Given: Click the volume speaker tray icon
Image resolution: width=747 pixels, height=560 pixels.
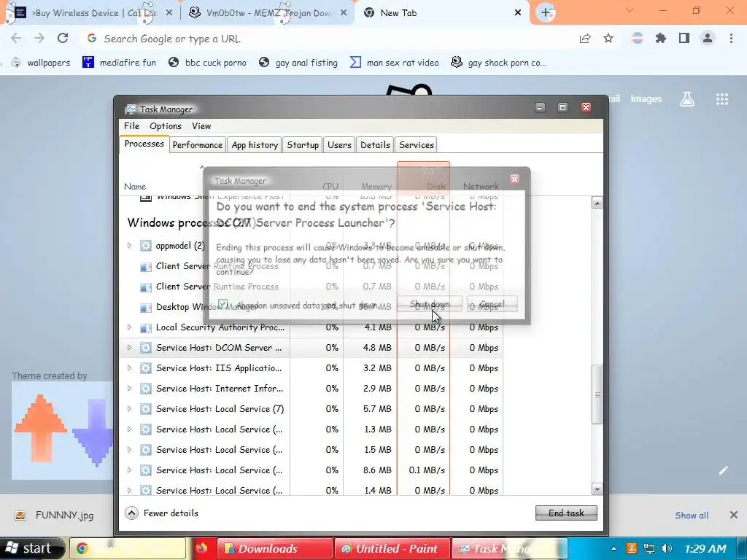Looking at the screenshot, I should pos(667,548).
